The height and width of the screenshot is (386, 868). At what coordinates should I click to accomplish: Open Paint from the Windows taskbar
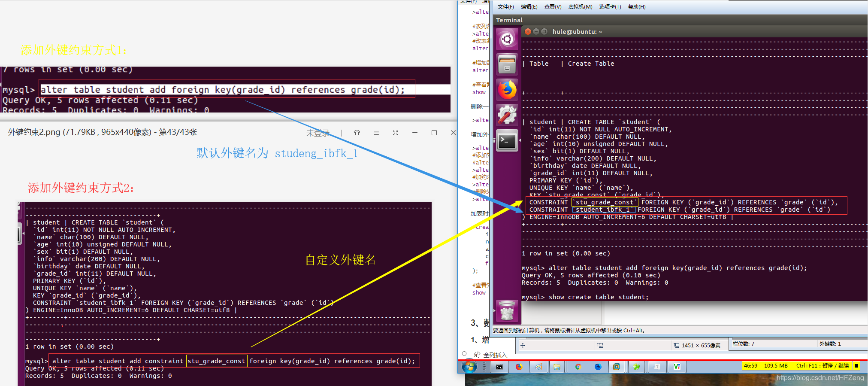coord(539,367)
